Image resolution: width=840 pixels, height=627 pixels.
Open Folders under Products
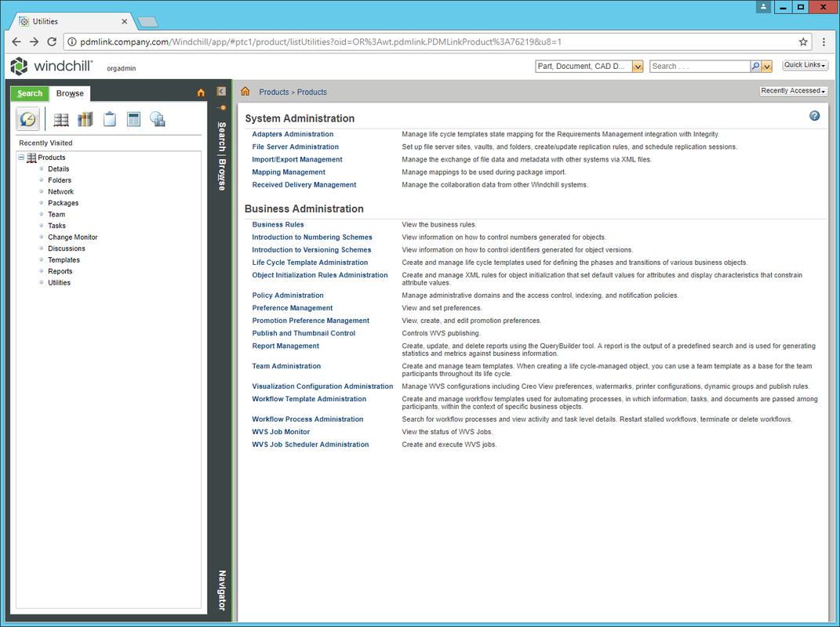tap(60, 180)
